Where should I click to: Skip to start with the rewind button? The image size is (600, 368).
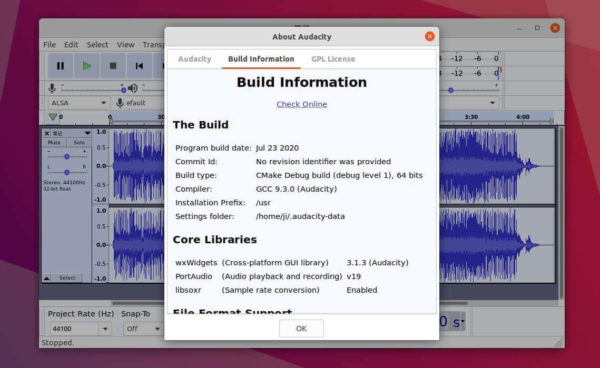point(139,66)
